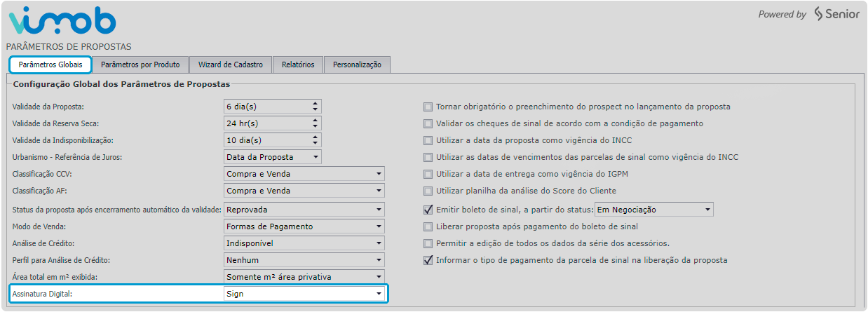868x312 pixels.
Task: Uncheck Informar o tipo de pagamento option
Action: (428, 260)
